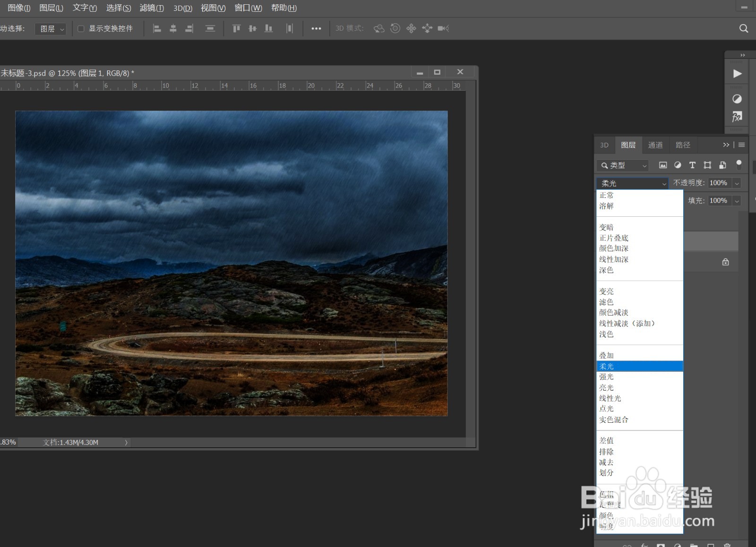Select the 3D rotate object mode icon
Viewport: 756px width, 547px height.
(x=379, y=29)
